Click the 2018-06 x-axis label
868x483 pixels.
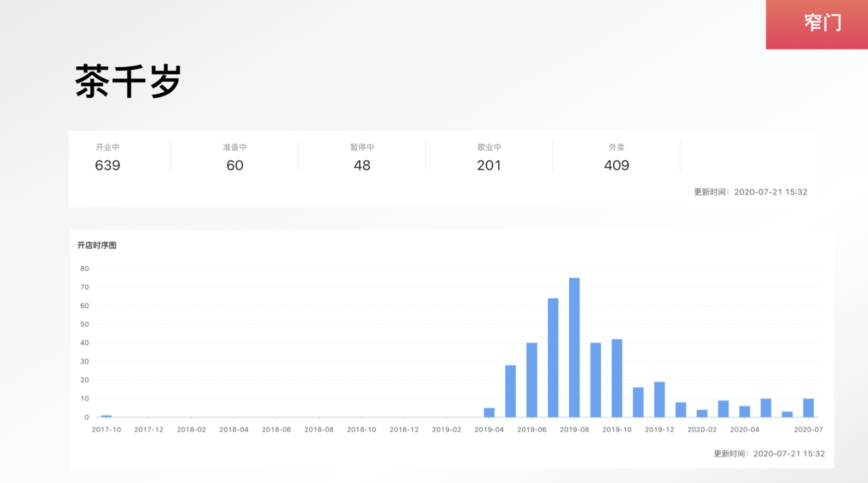pyautogui.click(x=277, y=430)
